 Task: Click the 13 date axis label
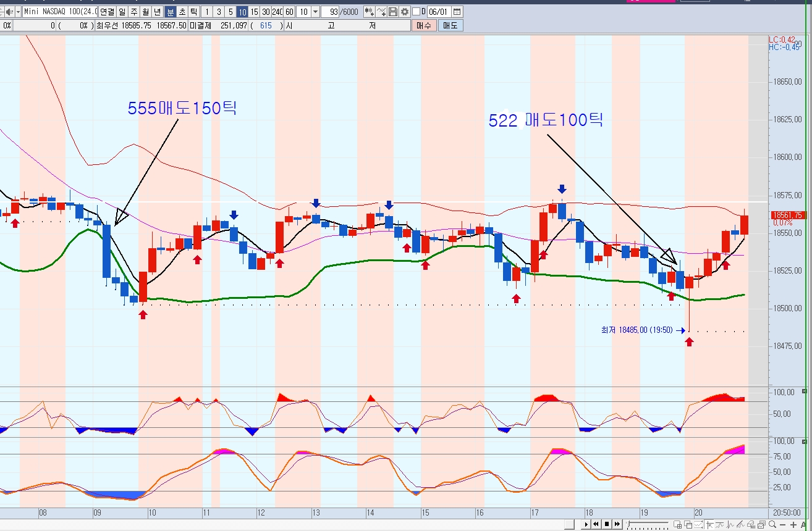pos(316,512)
